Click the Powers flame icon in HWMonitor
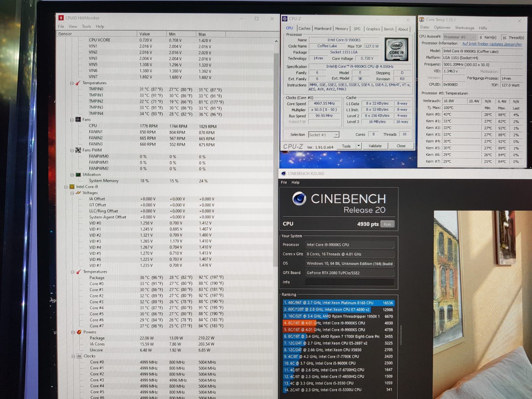Screen dimensions: 532x399 (x=79, y=332)
